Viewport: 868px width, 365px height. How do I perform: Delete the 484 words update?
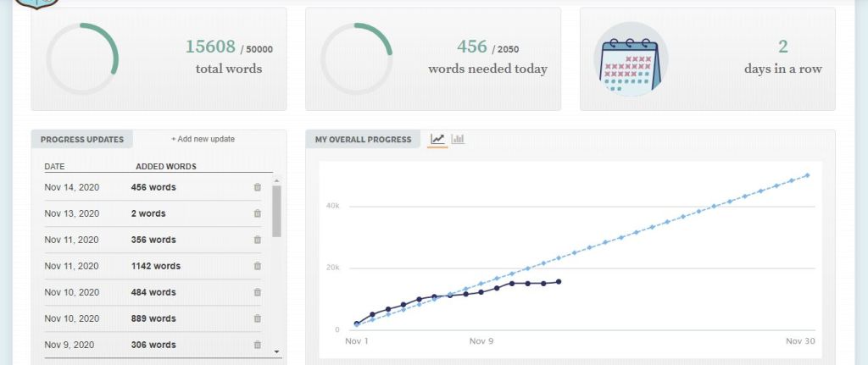pyautogui.click(x=258, y=292)
